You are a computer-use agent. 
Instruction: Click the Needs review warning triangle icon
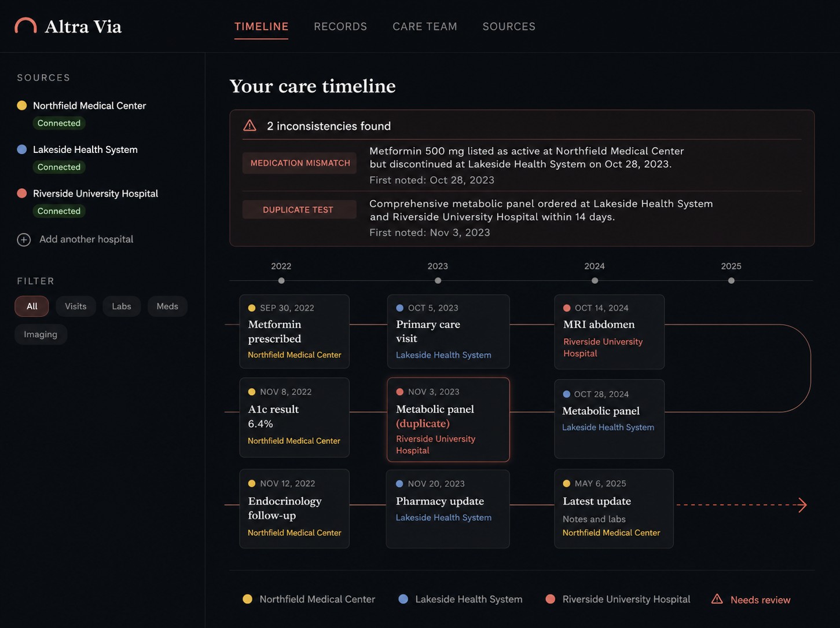717,599
